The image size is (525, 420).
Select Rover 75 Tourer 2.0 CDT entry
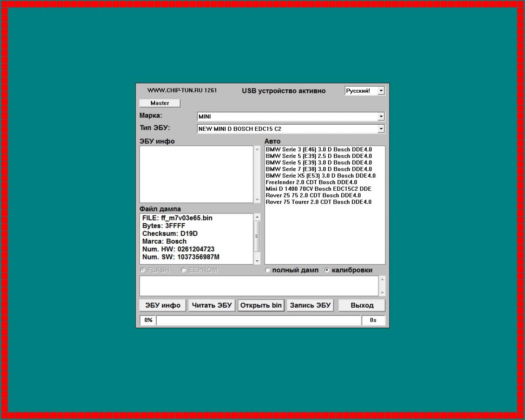click(318, 202)
